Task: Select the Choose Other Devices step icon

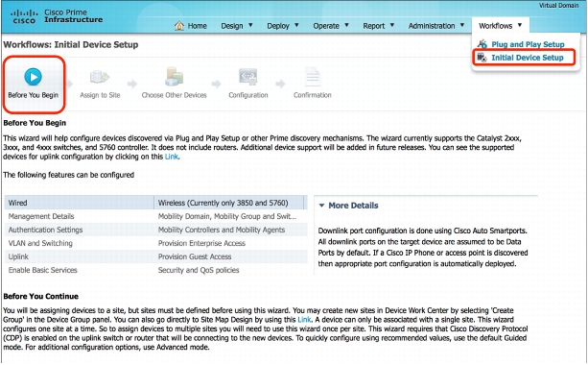Action: tap(174, 77)
